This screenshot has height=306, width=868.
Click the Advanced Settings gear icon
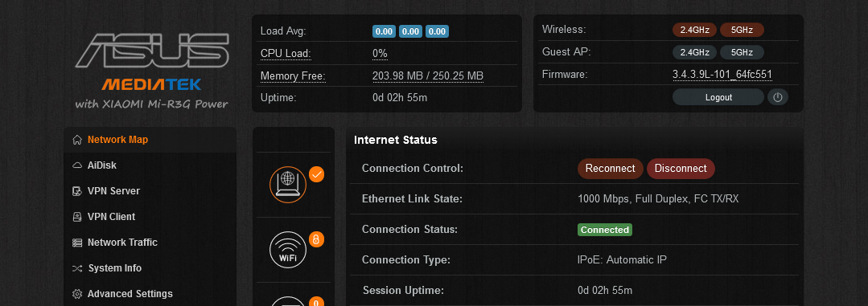tap(77, 294)
